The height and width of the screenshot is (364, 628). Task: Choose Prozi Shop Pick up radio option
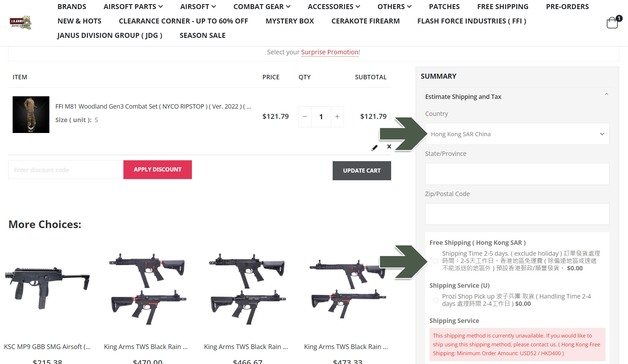pyautogui.click(x=436, y=300)
